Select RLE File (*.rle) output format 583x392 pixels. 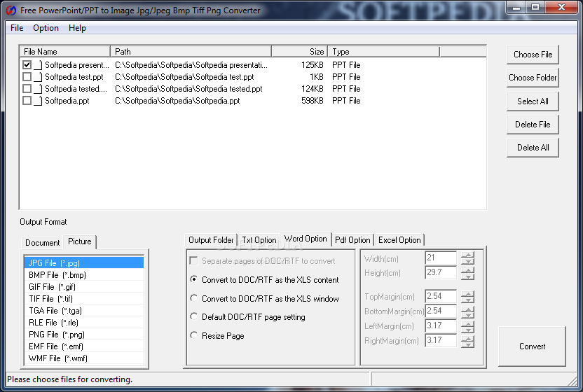click(x=84, y=323)
